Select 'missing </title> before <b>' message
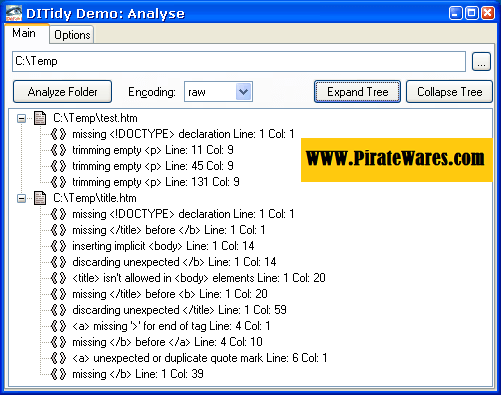 tap(170, 294)
